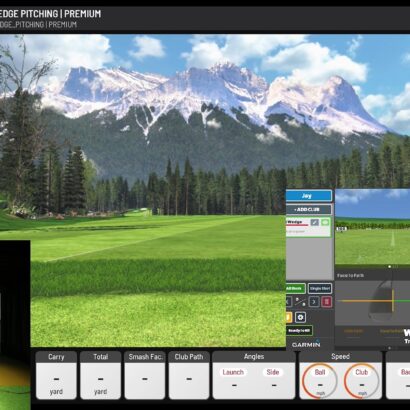The image size is (410, 410).
Task: Click the yellow icon beside settings gear
Action: coord(289,317)
